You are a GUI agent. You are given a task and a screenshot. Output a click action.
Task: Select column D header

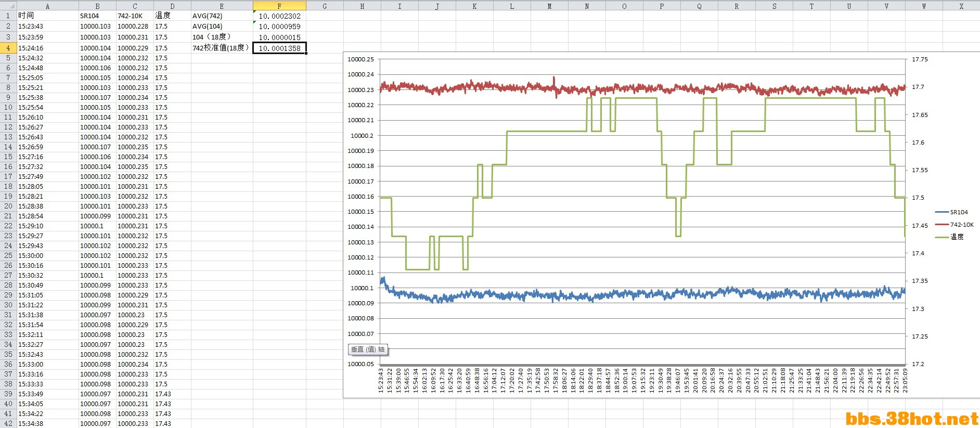tap(172, 6)
